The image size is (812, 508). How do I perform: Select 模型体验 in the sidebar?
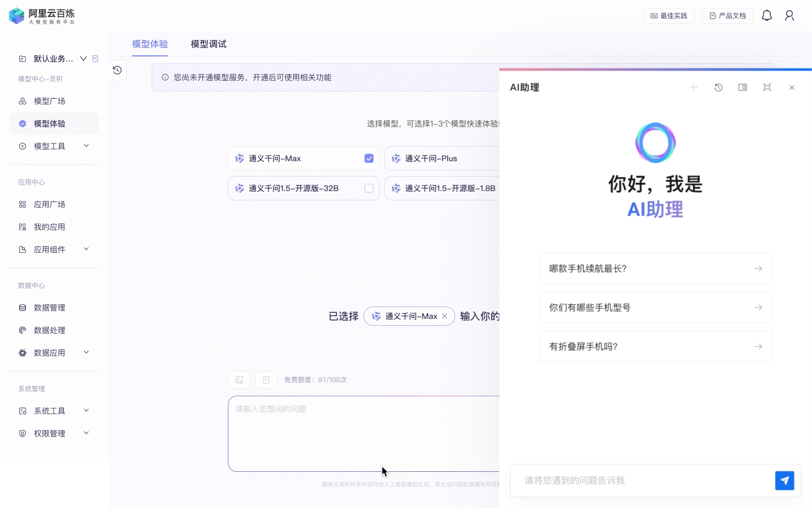54,124
